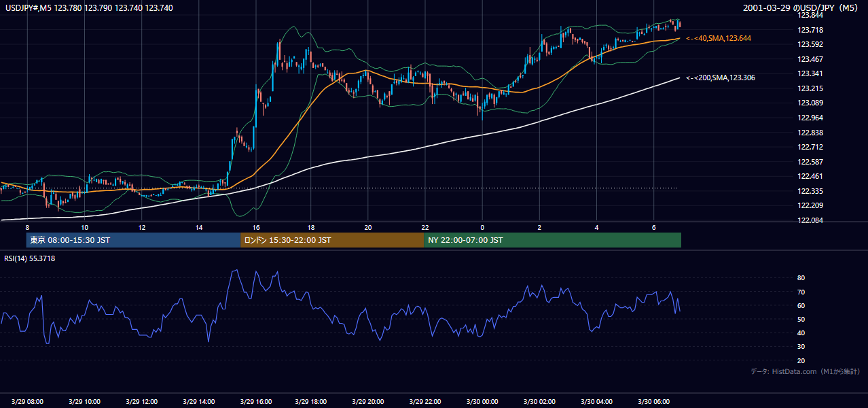
Task: Click the 3/30 02:00 date label
Action: point(539,401)
